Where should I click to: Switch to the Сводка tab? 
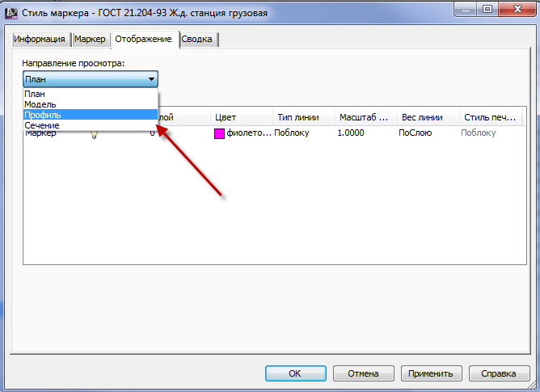tap(196, 39)
